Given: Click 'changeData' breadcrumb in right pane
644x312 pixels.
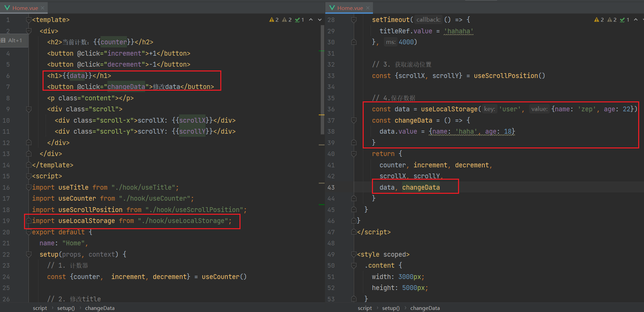Looking at the screenshot, I should click(x=425, y=308).
